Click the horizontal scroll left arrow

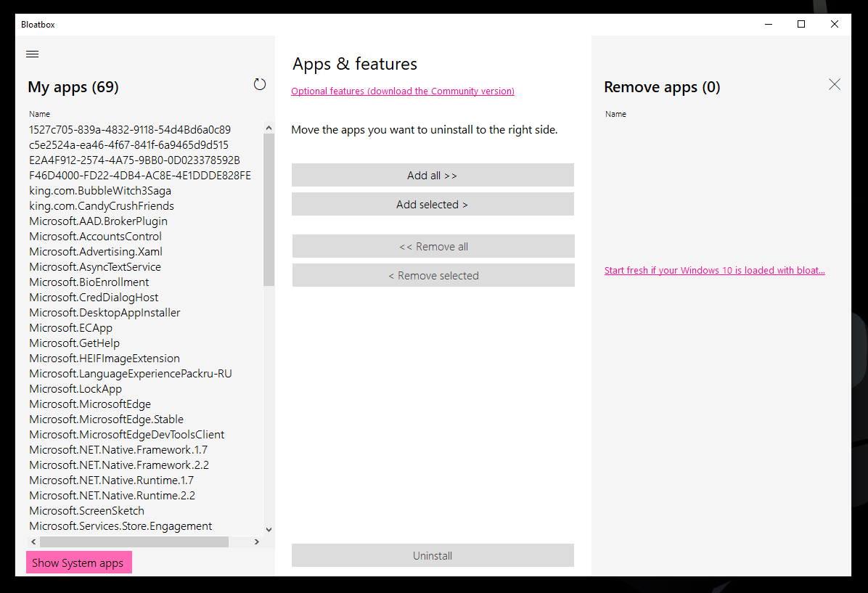click(34, 541)
